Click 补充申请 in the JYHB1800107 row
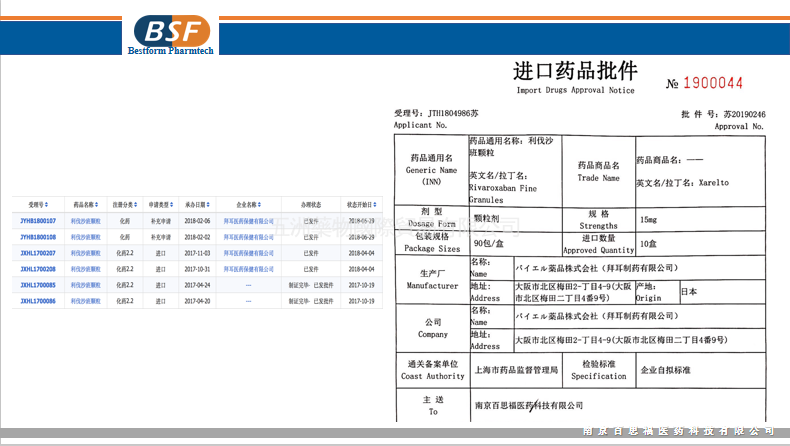Screen dimensions: 790x446 click(161, 221)
